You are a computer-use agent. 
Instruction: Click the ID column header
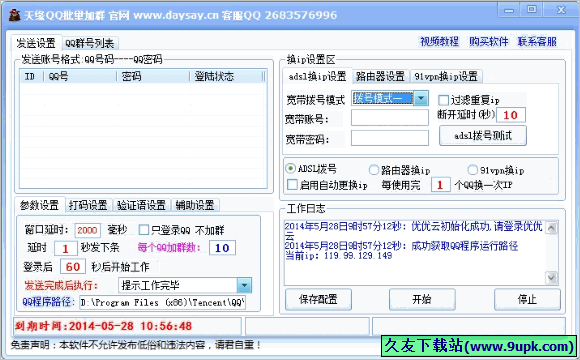coord(32,76)
